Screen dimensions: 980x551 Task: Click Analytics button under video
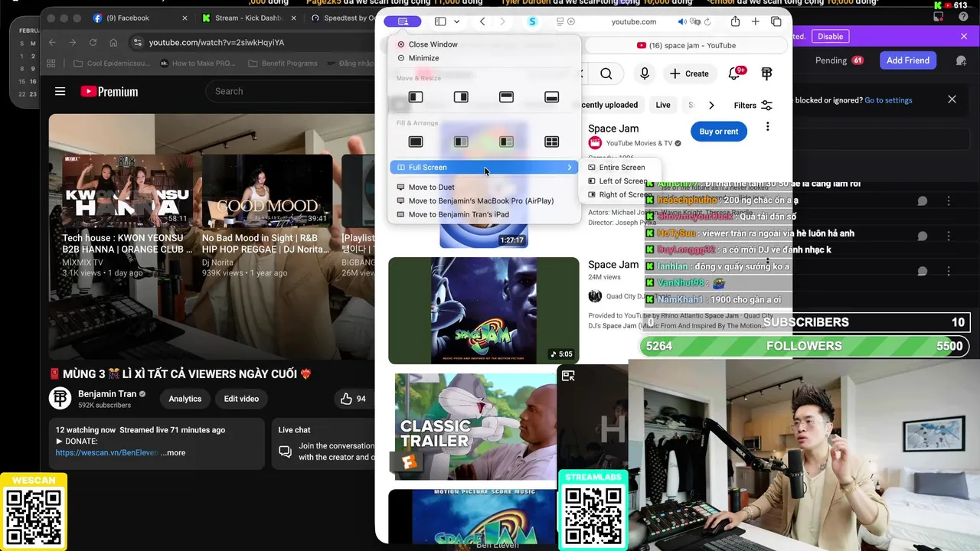(x=185, y=399)
